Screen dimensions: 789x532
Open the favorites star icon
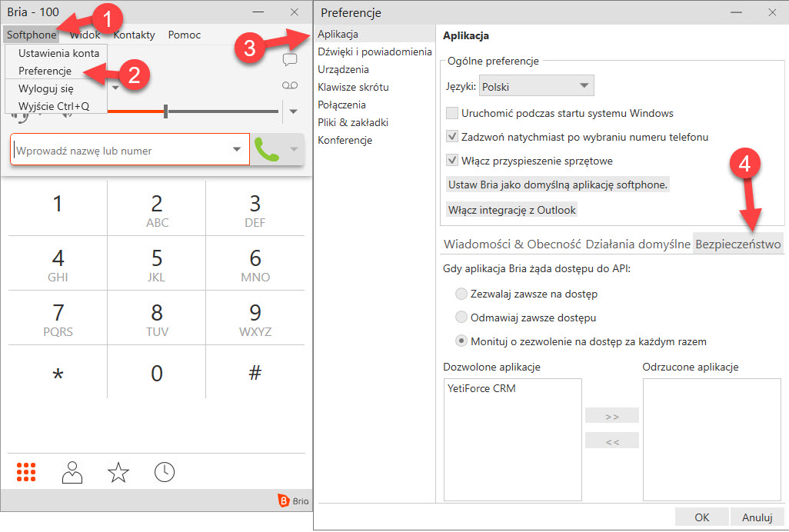pyautogui.click(x=118, y=472)
